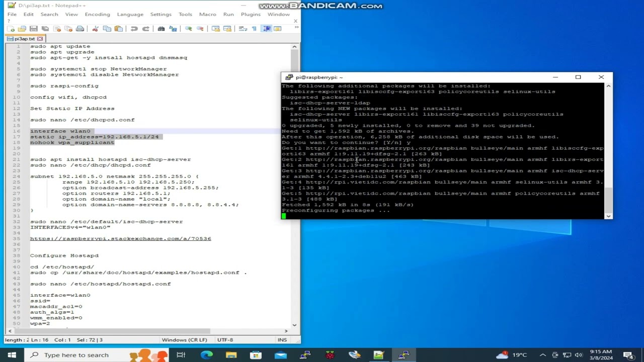Image resolution: width=644 pixels, height=362 pixels.
Task: Open the Search menu
Action: [x=49, y=14]
